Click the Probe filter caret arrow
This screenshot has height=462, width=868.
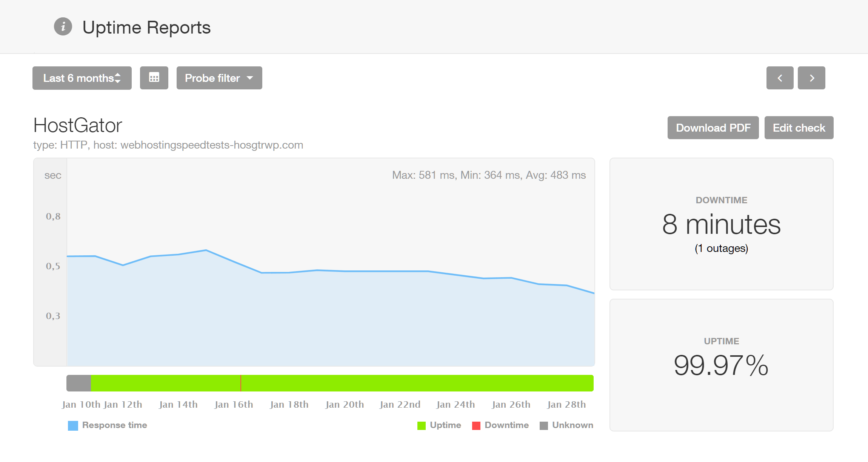(x=250, y=78)
